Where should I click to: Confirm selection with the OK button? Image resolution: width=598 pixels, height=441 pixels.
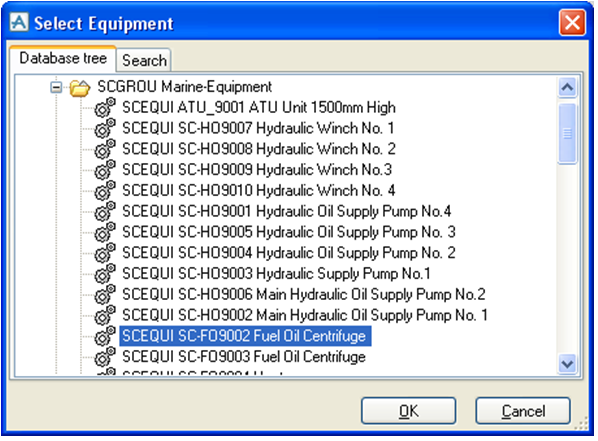pos(408,411)
